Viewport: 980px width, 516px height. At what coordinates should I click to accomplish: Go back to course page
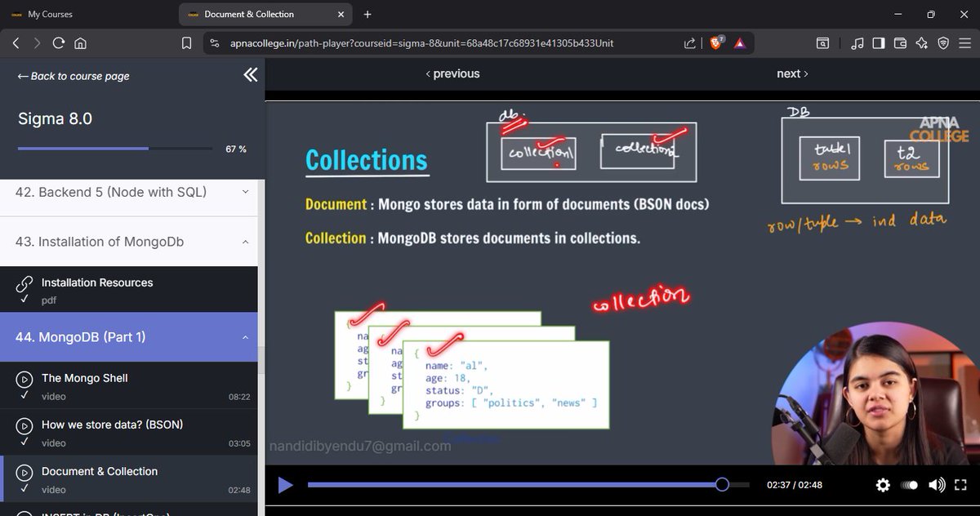(x=72, y=76)
